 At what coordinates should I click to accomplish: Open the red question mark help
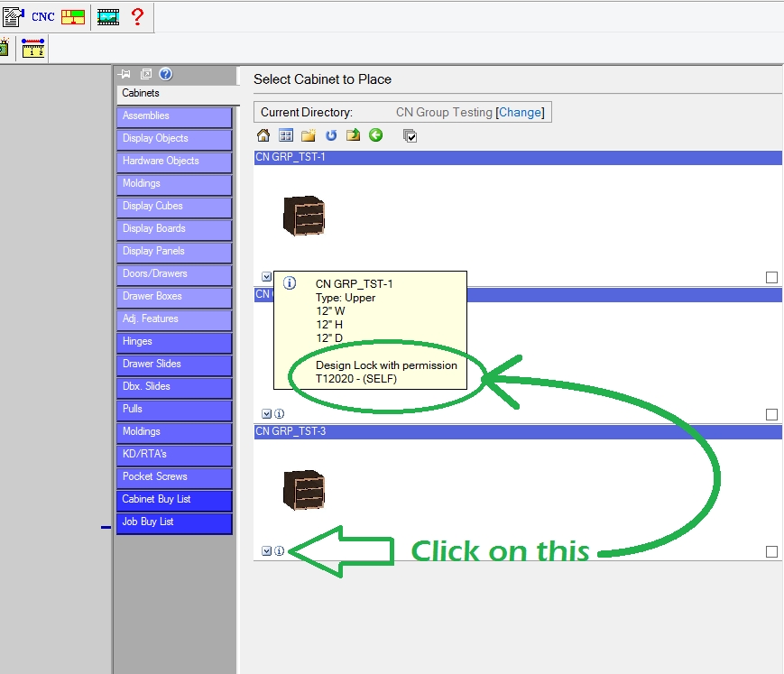pyautogui.click(x=137, y=16)
